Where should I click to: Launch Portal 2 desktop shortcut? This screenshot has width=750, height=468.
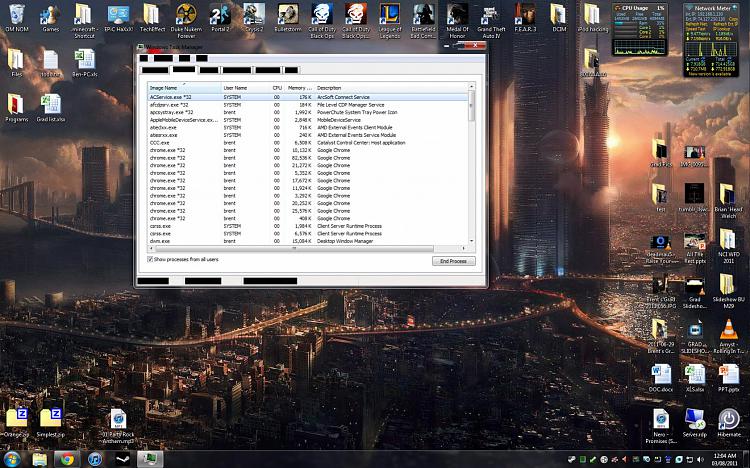tap(220, 18)
